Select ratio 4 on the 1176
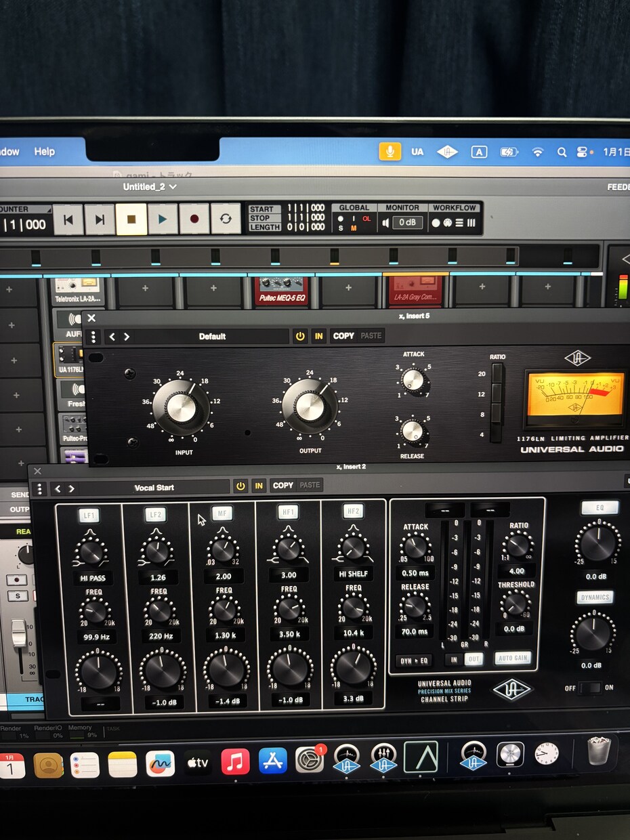Screen dimensions: 630x840 (497, 434)
